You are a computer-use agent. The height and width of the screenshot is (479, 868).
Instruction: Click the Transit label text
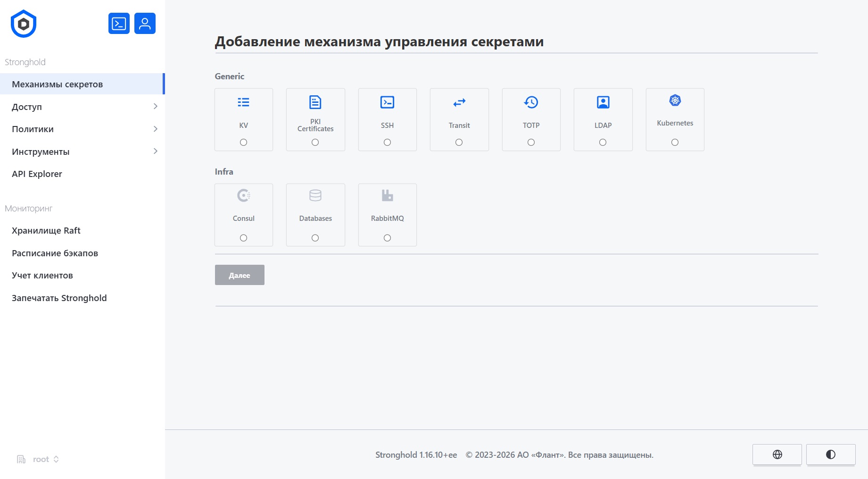pos(459,126)
